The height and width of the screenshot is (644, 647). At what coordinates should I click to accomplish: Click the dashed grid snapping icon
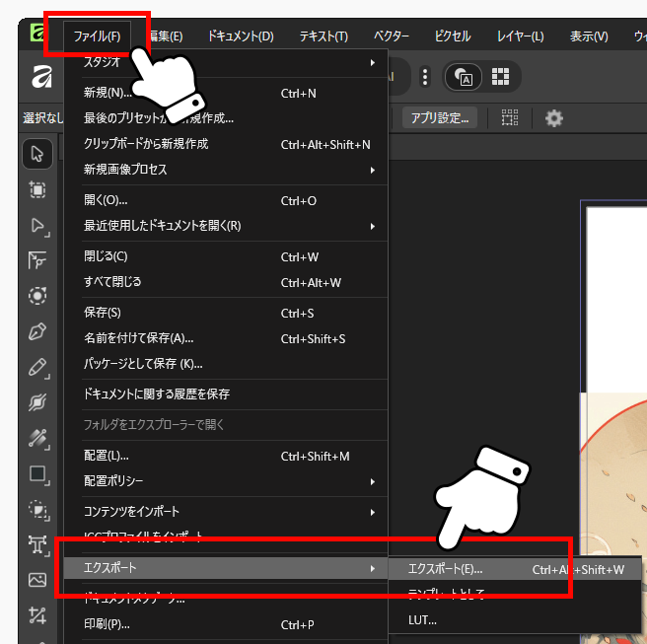(510, 118)
